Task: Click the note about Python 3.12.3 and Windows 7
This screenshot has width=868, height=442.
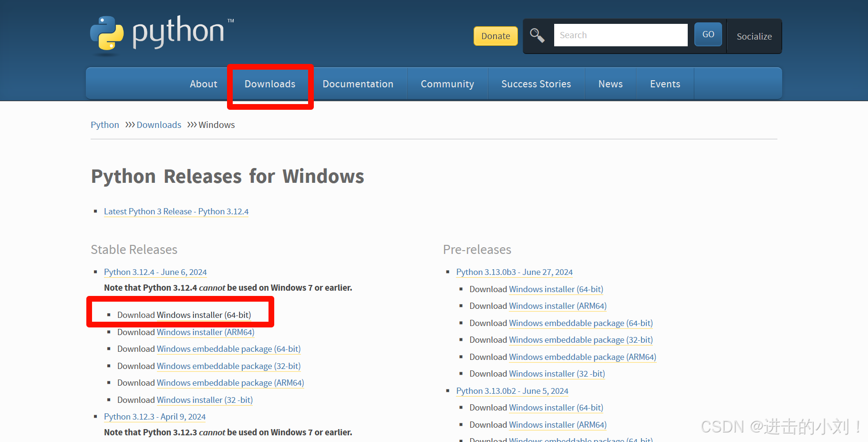Action: point(228,432)
